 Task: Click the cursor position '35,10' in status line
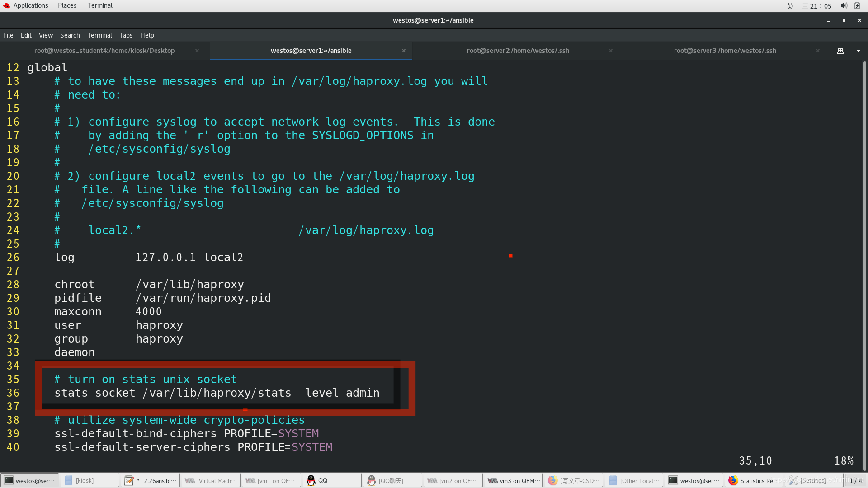755,461
